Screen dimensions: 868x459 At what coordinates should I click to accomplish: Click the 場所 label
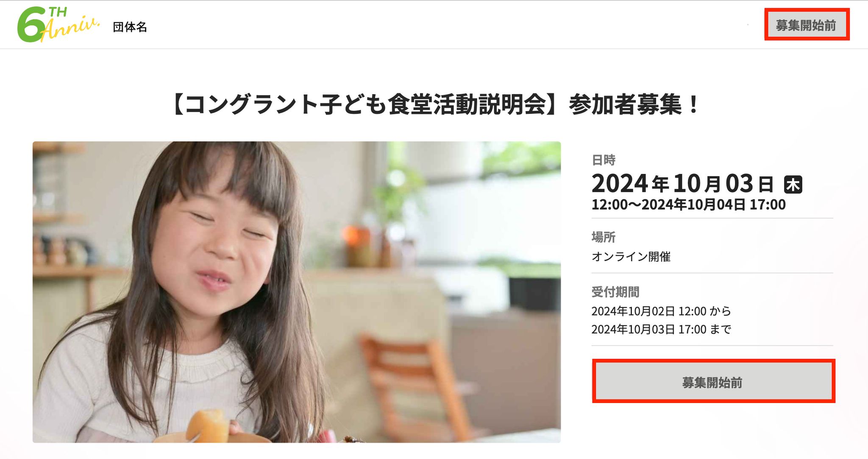[x=603, y=237]
